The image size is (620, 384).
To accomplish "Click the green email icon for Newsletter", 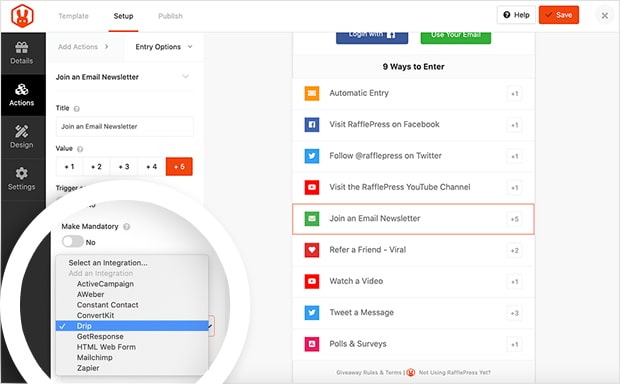I will [312, 219].
